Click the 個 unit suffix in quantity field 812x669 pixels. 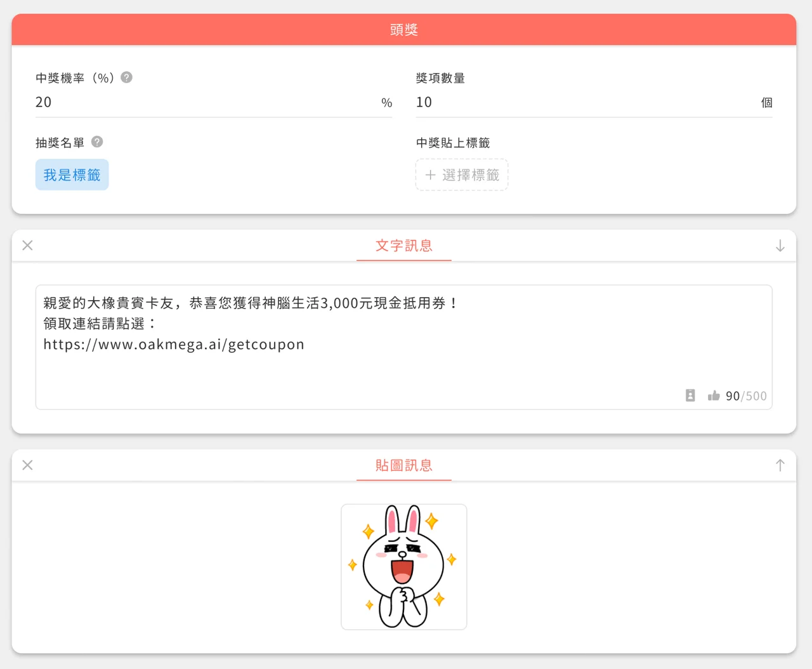[766, 103]
